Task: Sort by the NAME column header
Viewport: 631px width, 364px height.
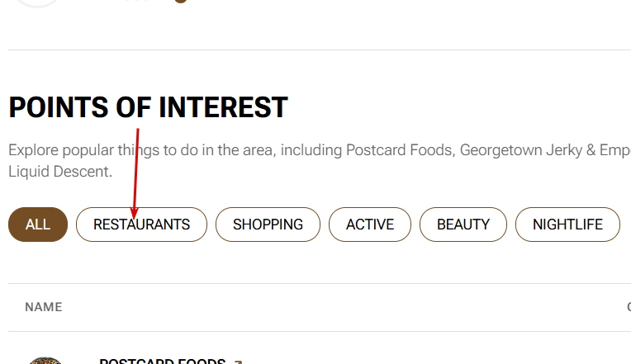Action: (x=44, y=307)
